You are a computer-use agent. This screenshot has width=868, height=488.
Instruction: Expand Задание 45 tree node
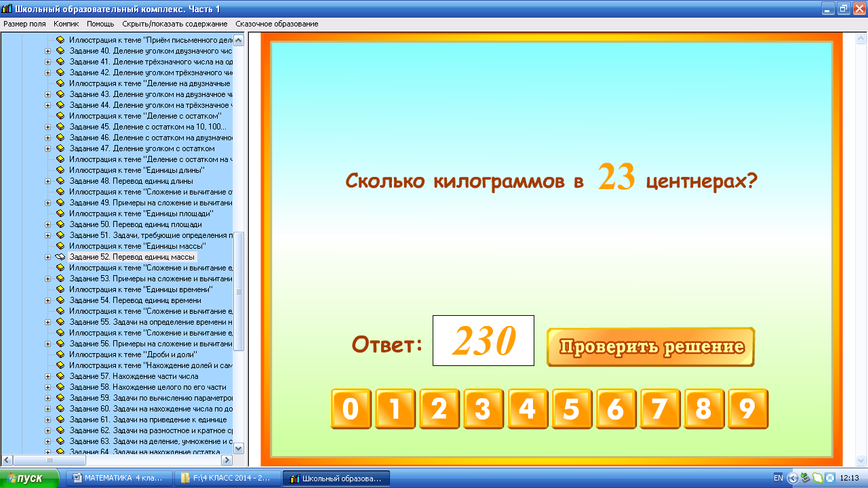click(48, 127)
